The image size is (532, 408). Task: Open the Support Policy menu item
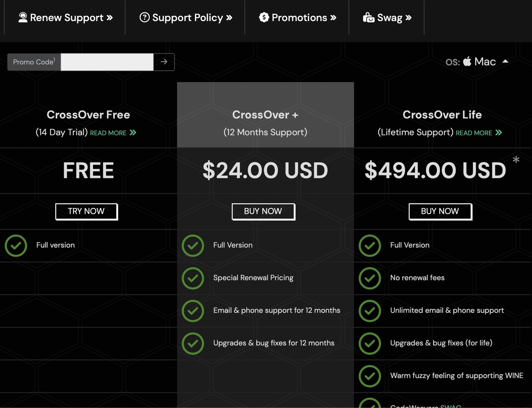coord(185,17)
